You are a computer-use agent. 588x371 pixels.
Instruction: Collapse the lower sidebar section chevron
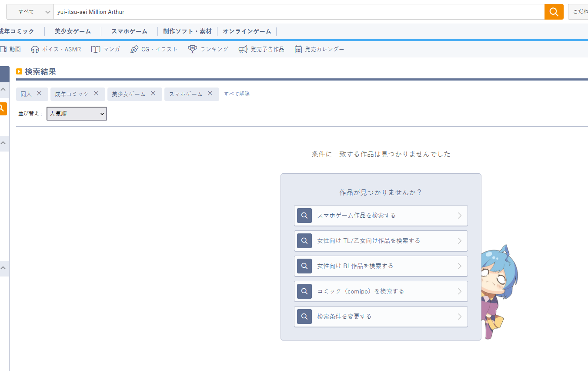(3, 268)
